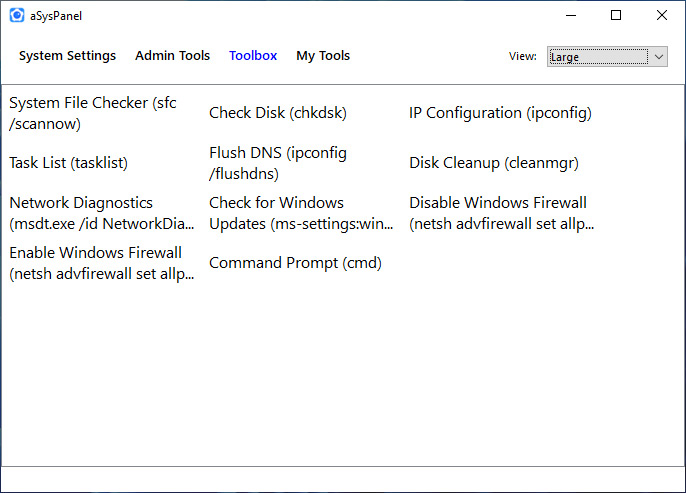Select the Toolbox tab
Image resolution: width=686 pixels, height=493 pixels.
(253, 56)
